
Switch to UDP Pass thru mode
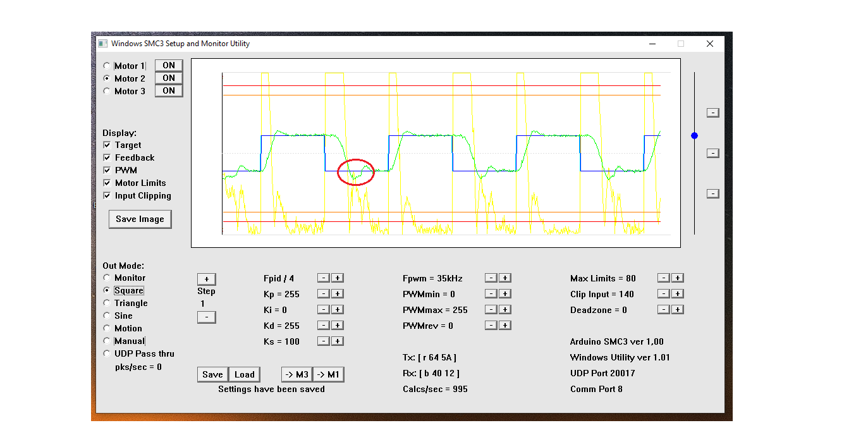(x=106, y=354)
